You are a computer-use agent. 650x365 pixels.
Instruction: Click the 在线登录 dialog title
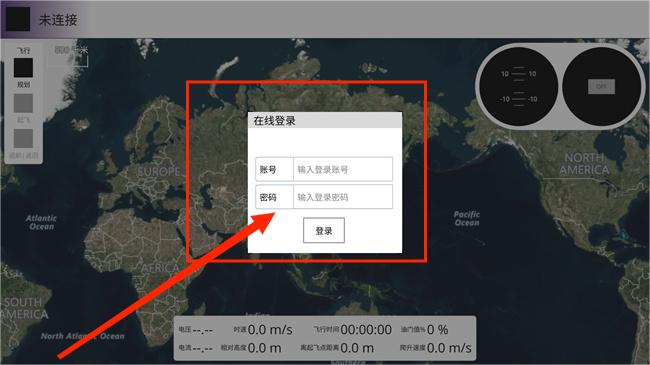point(274,121)
